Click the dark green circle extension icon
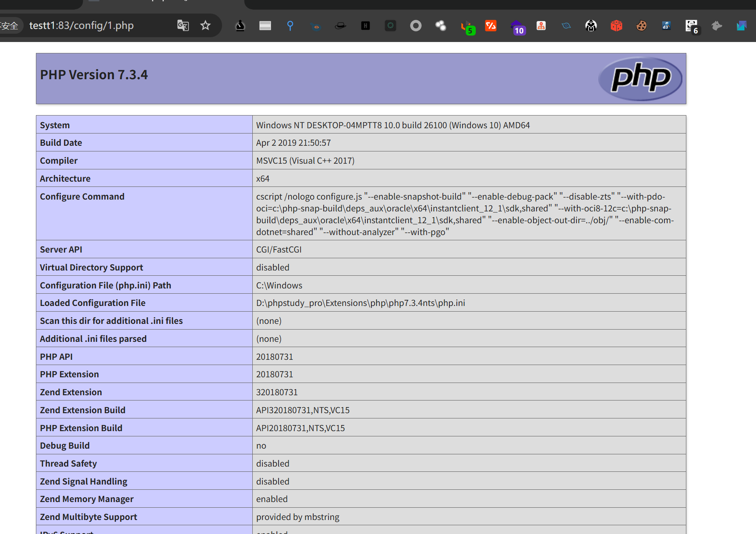756x534 pixels. click(390, 26)
